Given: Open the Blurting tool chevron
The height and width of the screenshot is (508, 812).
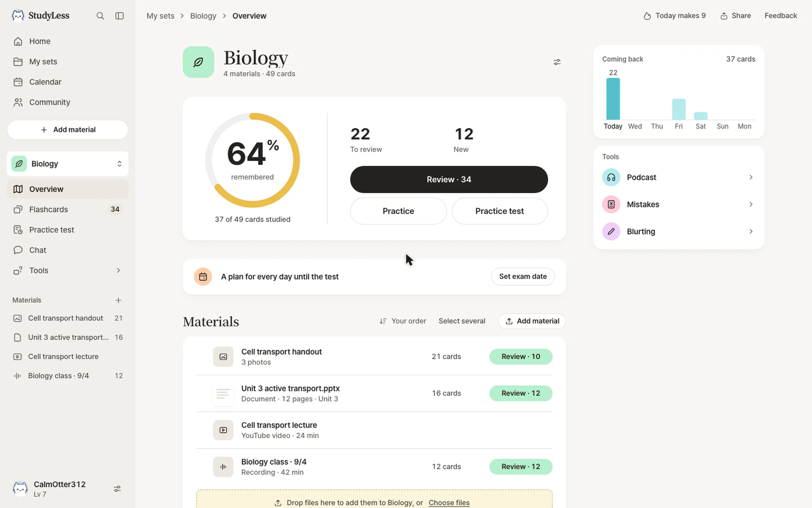Looking at the screenshot, I should coord(751,231).
